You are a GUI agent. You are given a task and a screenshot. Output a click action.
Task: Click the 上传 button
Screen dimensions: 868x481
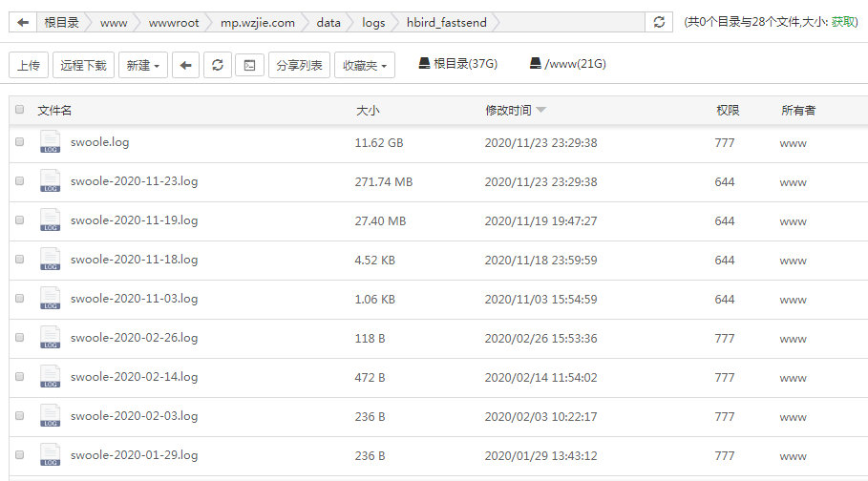click(x=29, y=65)
